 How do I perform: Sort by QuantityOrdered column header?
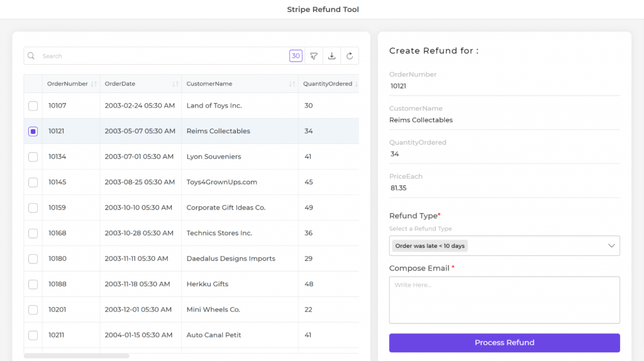tap(328, 84)
